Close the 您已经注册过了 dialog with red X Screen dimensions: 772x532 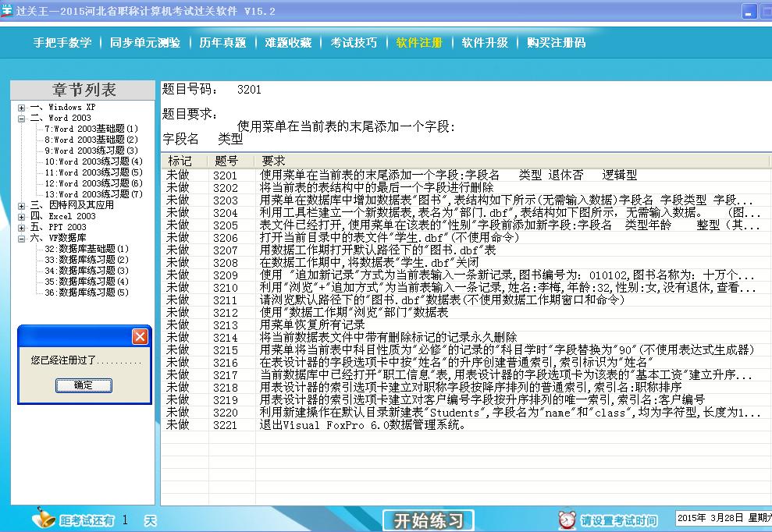pyautogui.click(x=140, y=336)
